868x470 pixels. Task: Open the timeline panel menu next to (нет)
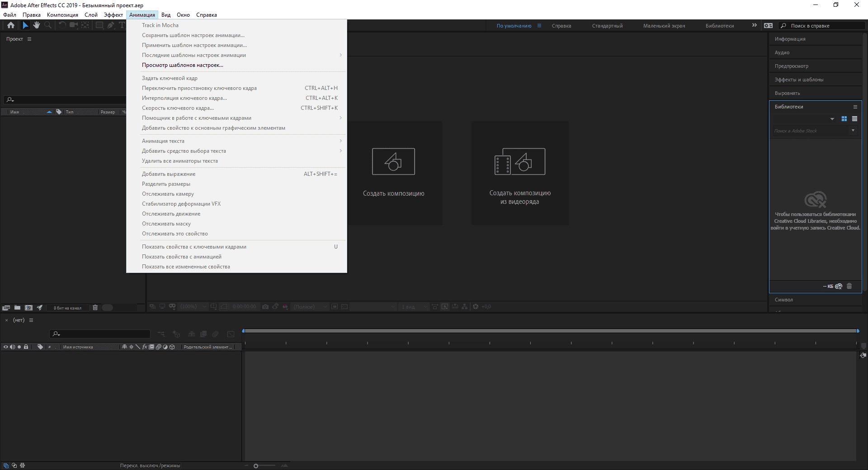pyautogui.click(x=31, y=320)
